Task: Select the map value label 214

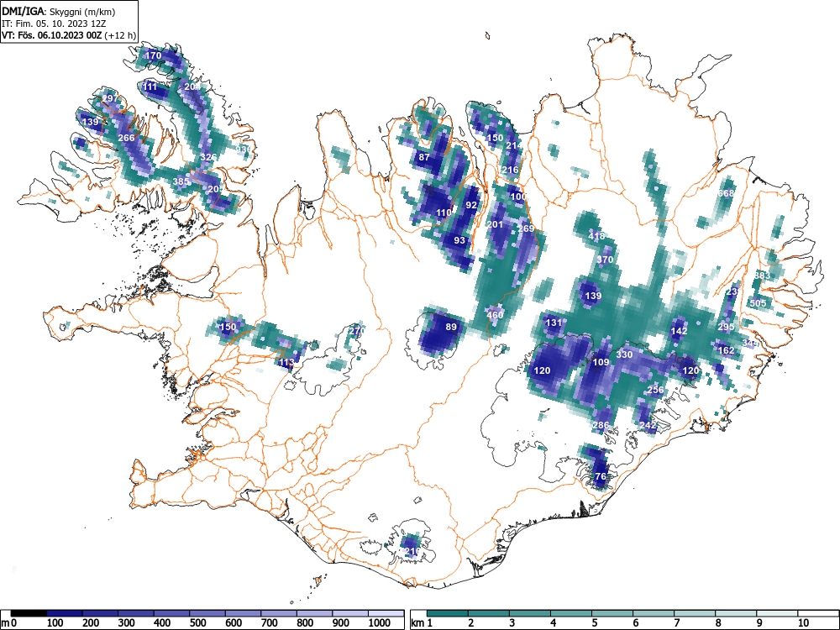Action: coord(514,145)
